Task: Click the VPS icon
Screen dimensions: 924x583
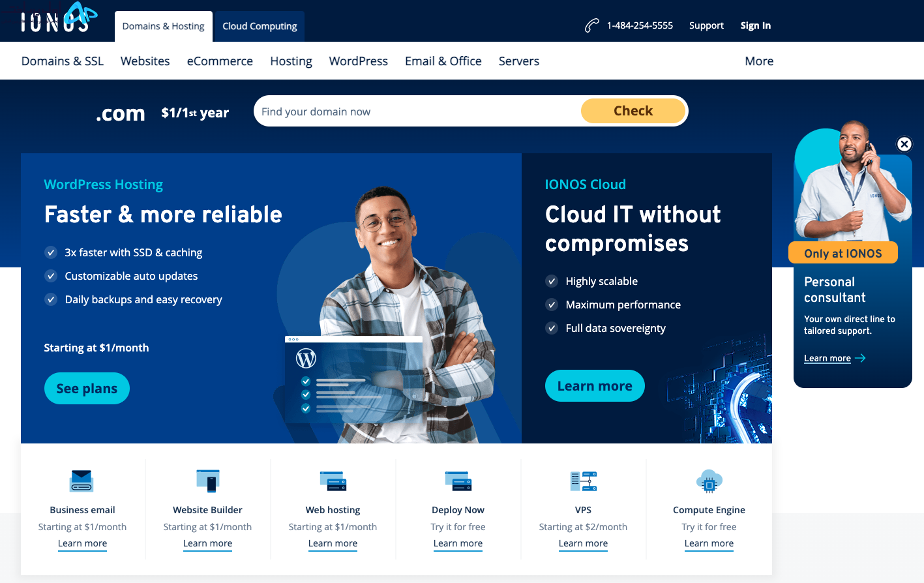Action: (x=583, y=481)
